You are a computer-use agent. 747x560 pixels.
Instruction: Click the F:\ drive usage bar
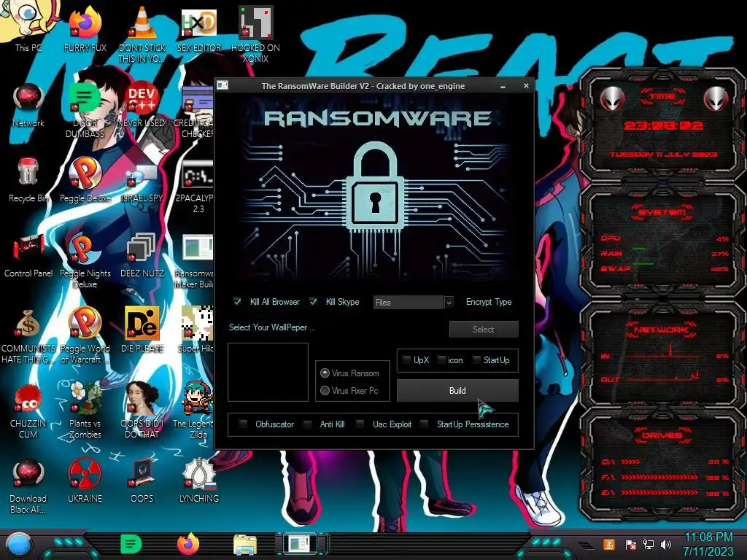coord(659,477)
